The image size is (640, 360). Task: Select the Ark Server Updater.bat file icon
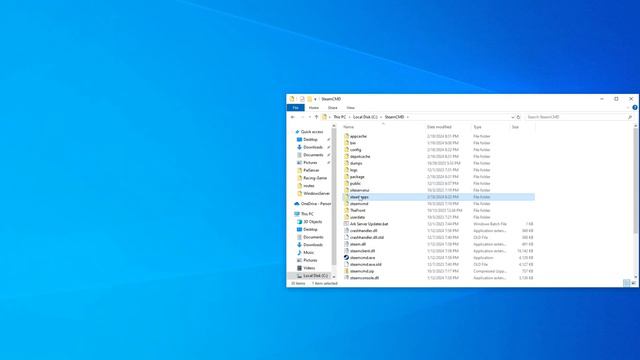click(x=346, y=224)
